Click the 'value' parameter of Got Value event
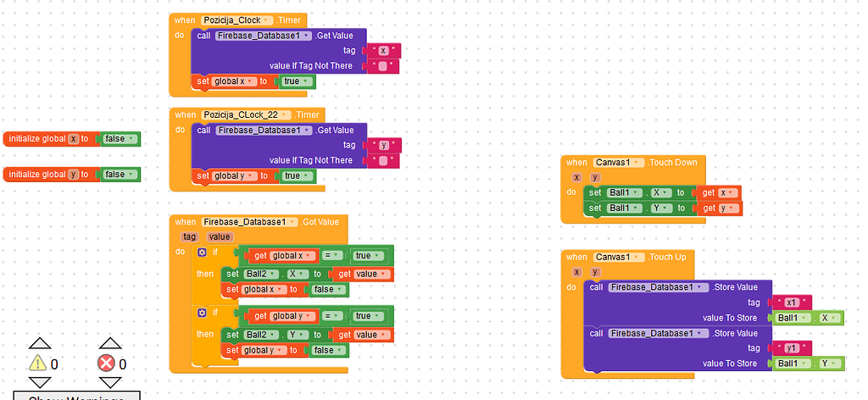Screen dimensions: 868x400 coord(220,236)
